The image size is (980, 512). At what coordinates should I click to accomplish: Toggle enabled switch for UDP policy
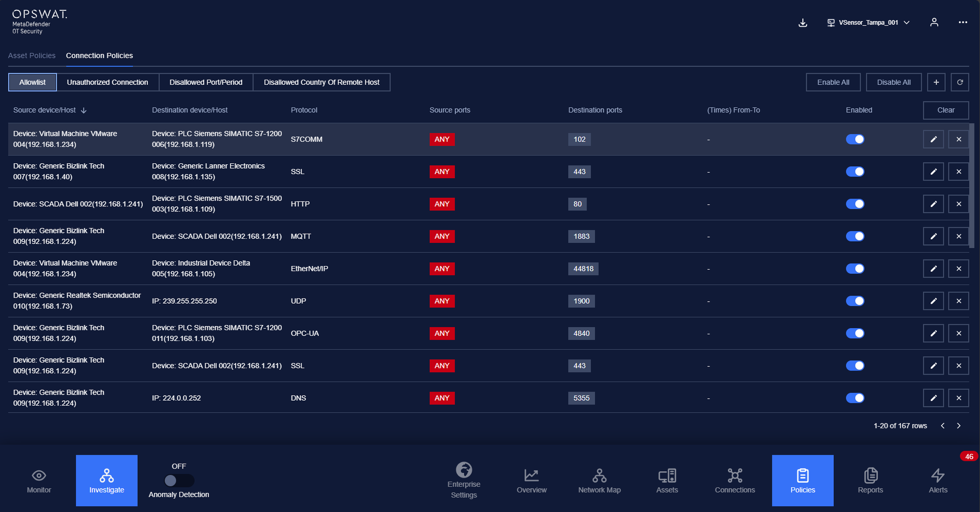(855, 301)
